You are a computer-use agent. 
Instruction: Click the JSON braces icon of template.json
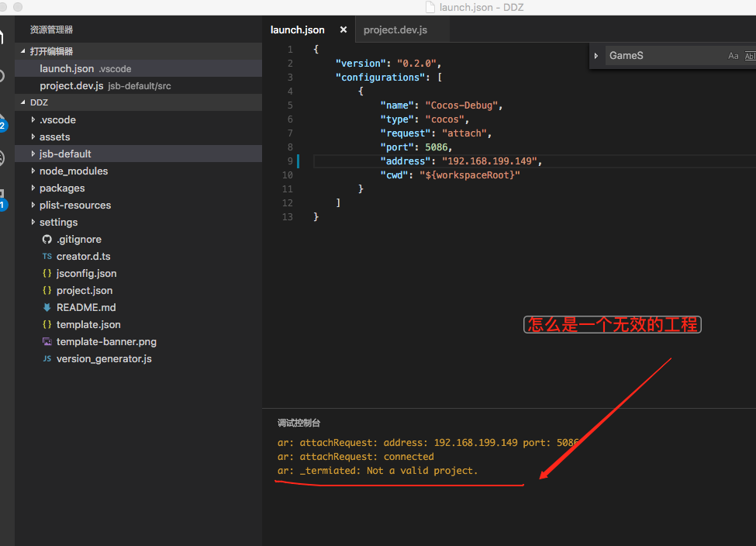47,325
